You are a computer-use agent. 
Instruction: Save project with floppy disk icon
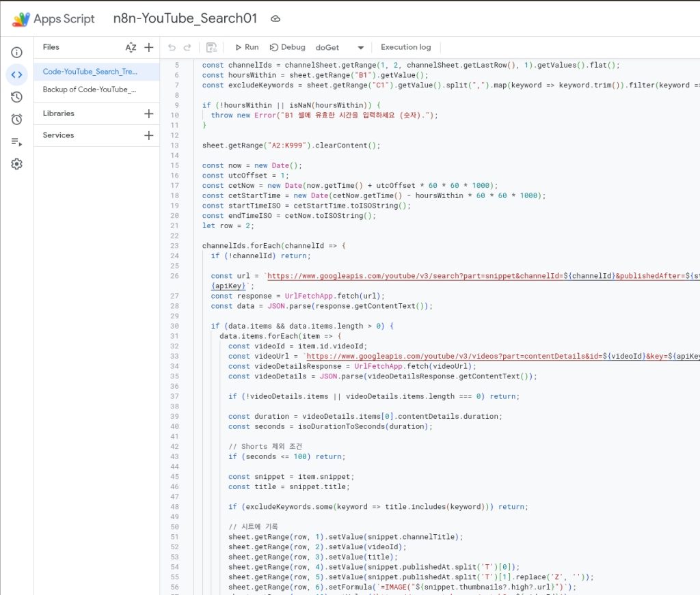(211, 47)
